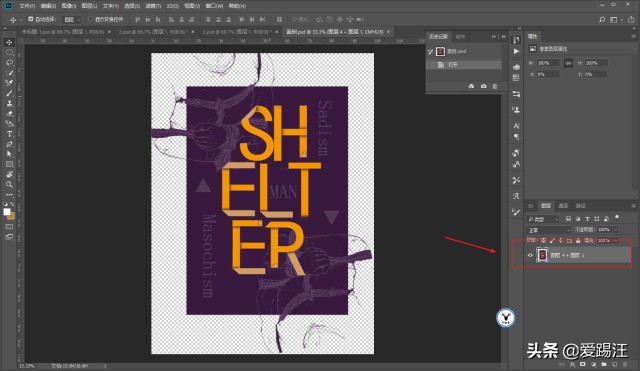Image resolution: width=640 pixels, height=371 pixels.
Task: Toggle Show Transform Controls checkbox
Action: click(90, 19)
